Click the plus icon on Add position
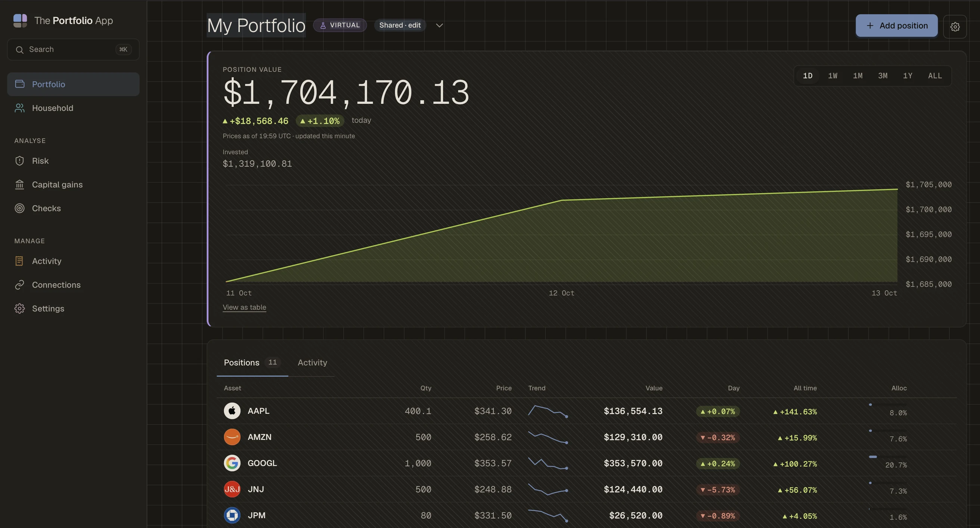Image resolution: width=980 pixels, height=528 pixels. [x=870, y=25]
